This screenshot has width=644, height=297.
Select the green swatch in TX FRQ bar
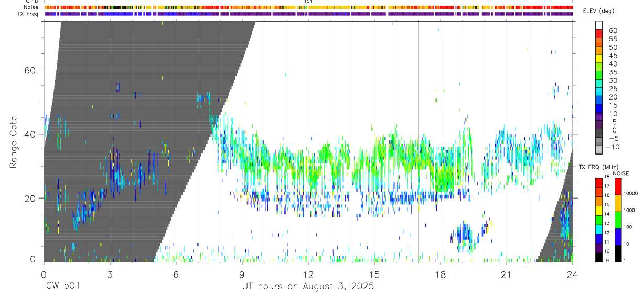point(599,219)
